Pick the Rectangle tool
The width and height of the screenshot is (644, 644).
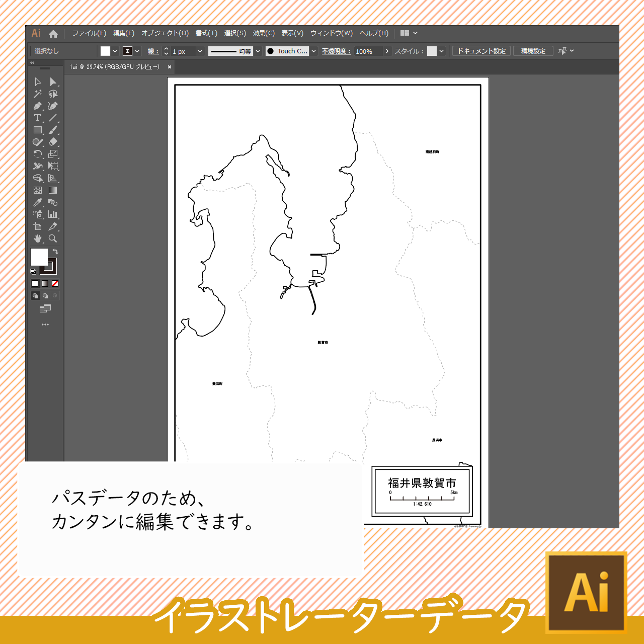point(38,130)
